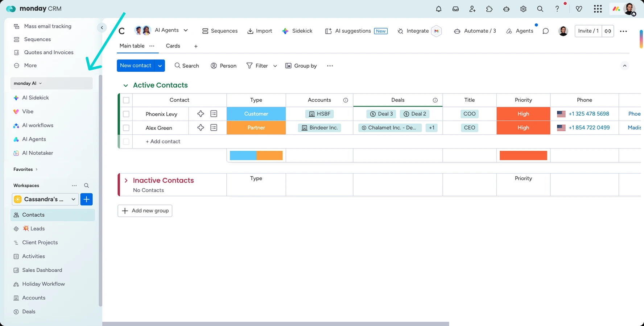
Task: Open the robot autopilot icon in top bar
Action: 506,9
